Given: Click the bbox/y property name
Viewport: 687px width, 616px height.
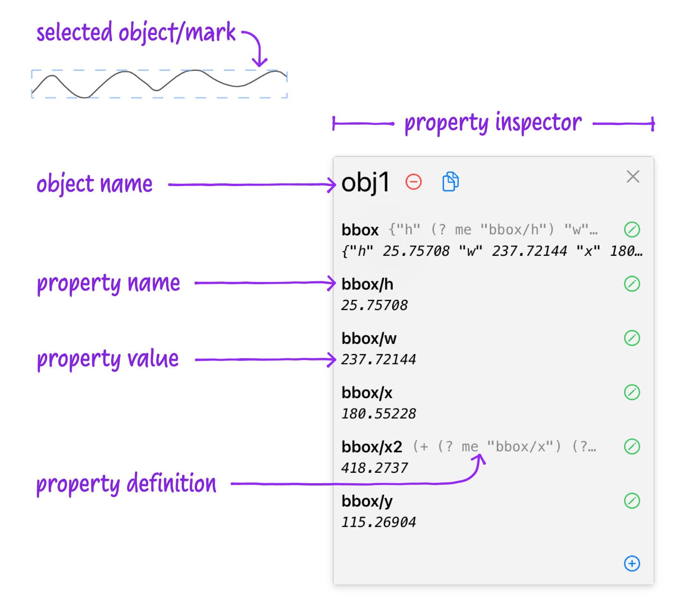Looking at the screenshot, I should click(367, 501).
